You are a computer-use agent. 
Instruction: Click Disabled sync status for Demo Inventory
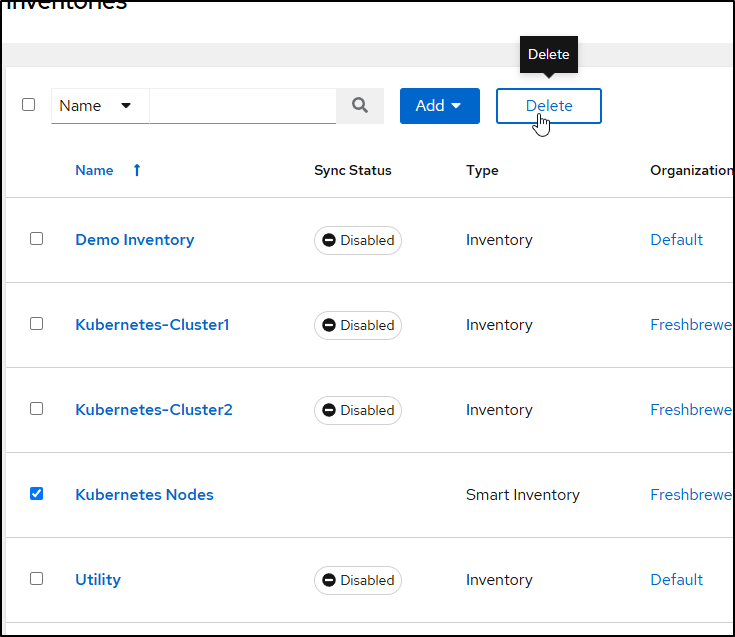(358, 240)
